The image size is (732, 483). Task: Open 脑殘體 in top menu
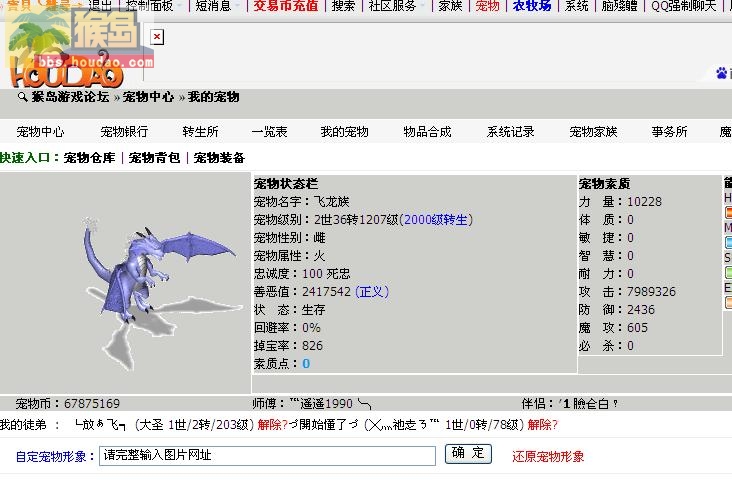(619, 5)
